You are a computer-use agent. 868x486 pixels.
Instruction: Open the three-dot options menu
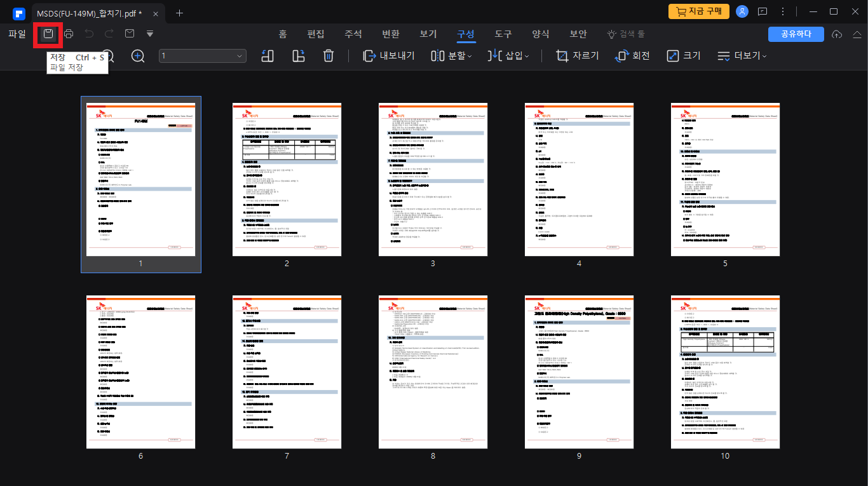[x=783, y=11]
